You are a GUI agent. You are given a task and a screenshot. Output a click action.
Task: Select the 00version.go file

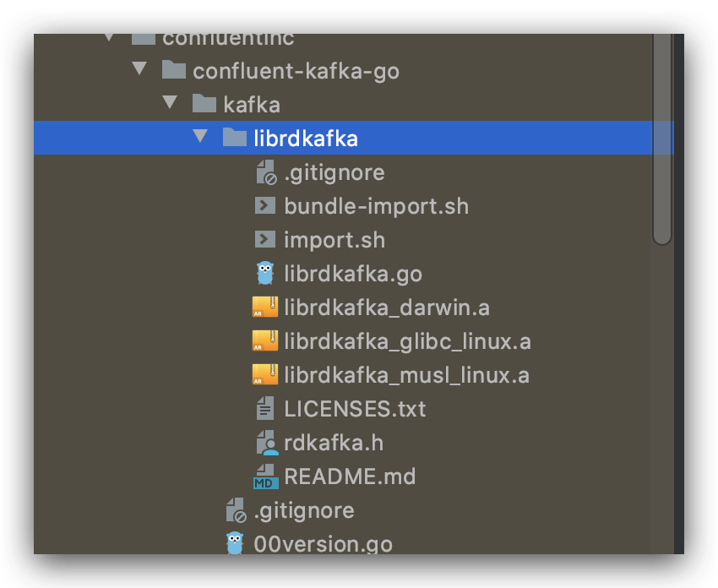(x=323, y=544)
